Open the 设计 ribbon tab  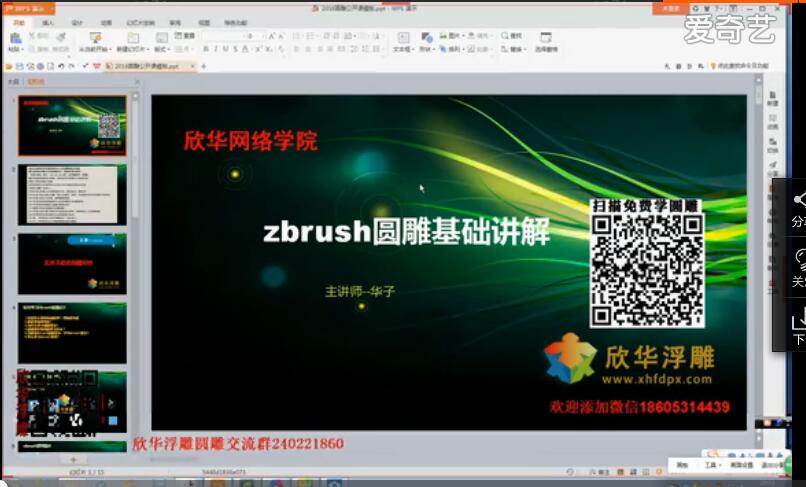pos(77,23)
